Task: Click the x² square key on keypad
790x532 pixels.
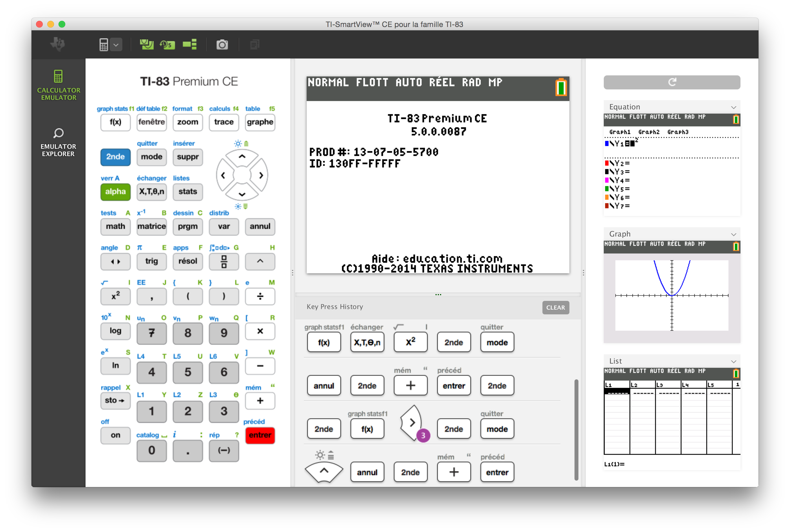Action: tap(115, 297)
